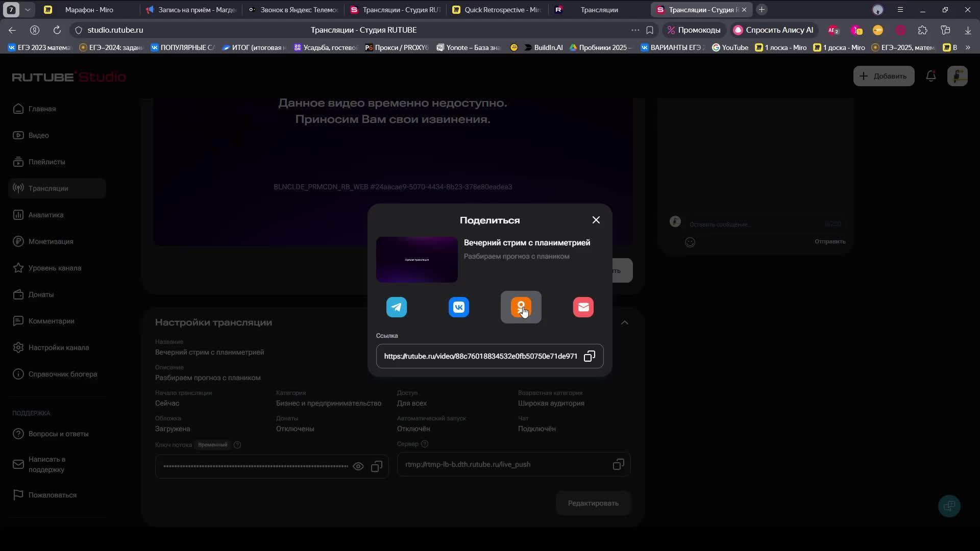The width and height of the screenshot is (980, 551).
Task: Click the Добавить button
Action: click(x=884, y=76)
